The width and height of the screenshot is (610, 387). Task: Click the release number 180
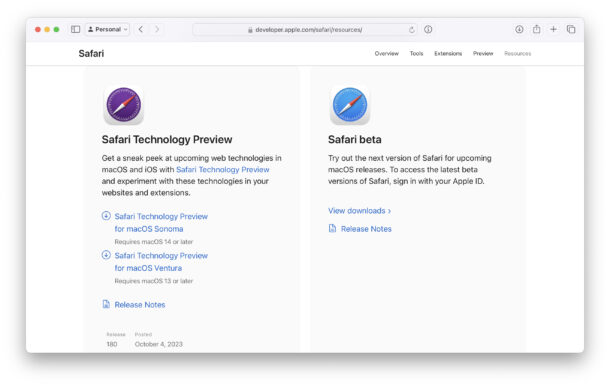[x=112, y=344]
